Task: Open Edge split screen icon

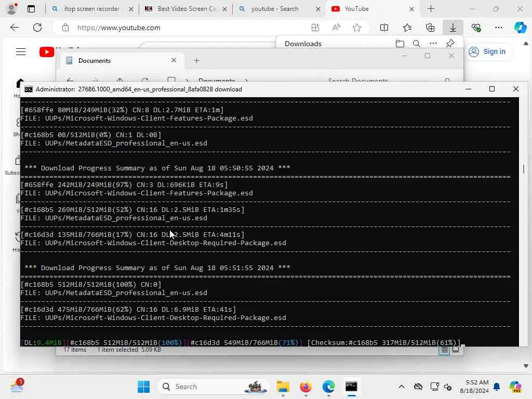Action: click(x=384, y=28)
